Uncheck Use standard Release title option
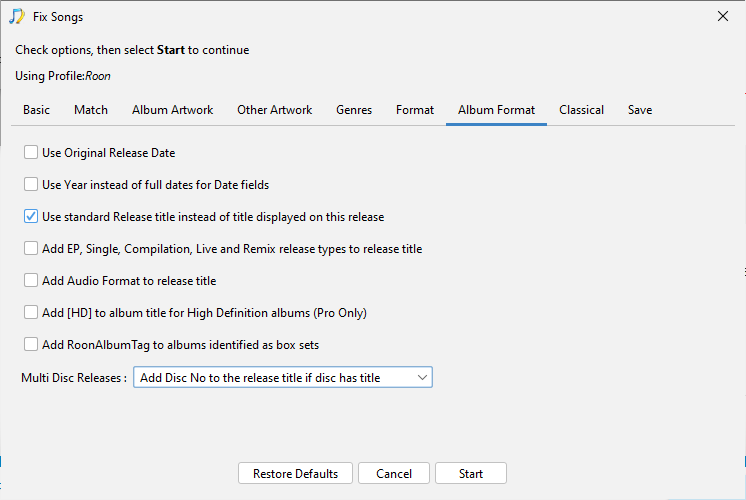 click(x=31, y=217)
